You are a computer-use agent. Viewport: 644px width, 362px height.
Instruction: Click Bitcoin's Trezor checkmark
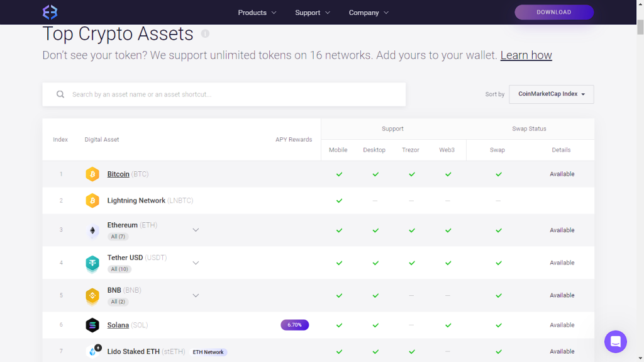[x=412, y=174]
